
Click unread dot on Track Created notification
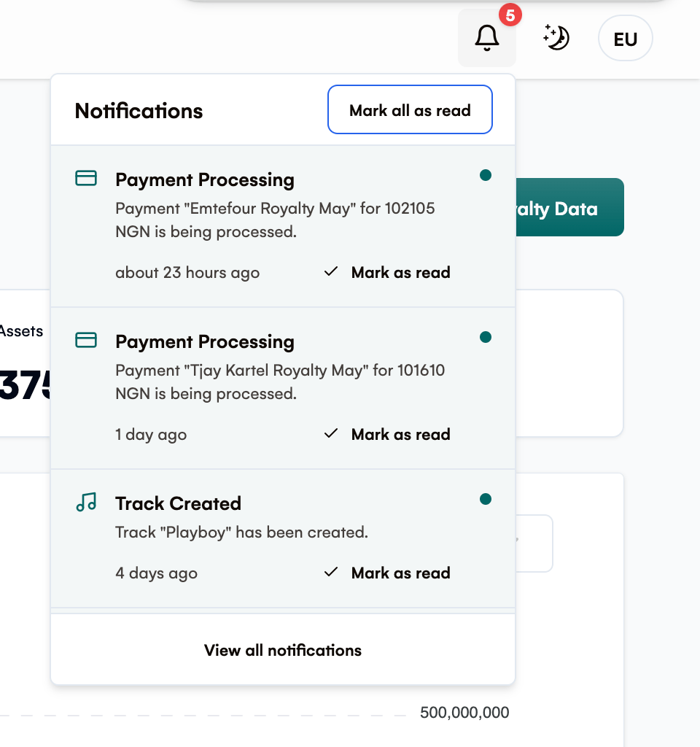[485, 499]
